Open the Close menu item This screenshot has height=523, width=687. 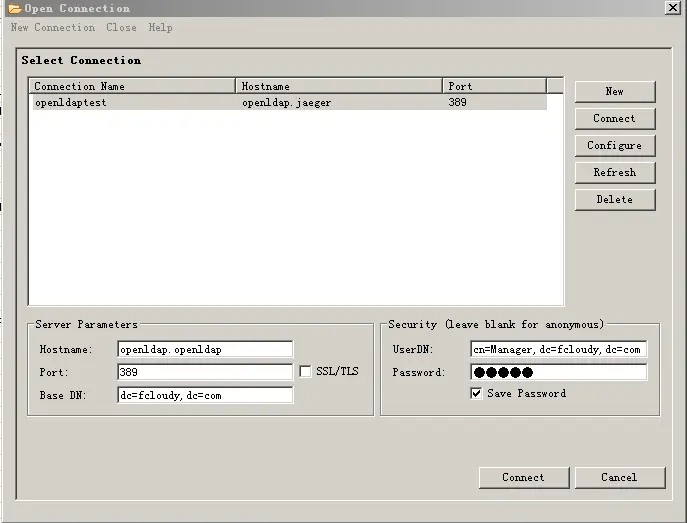(x=121, y=28)
